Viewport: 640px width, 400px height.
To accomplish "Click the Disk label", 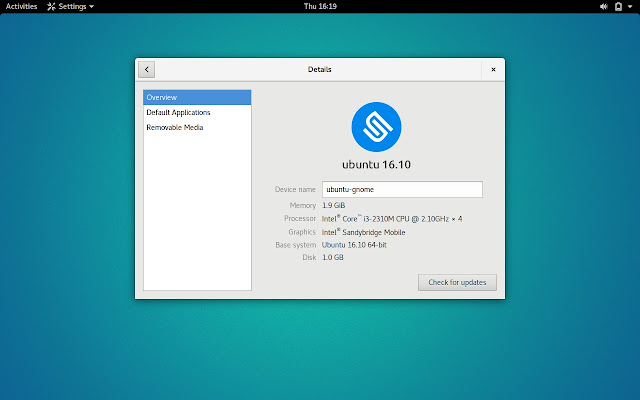I will coord(309,258).
